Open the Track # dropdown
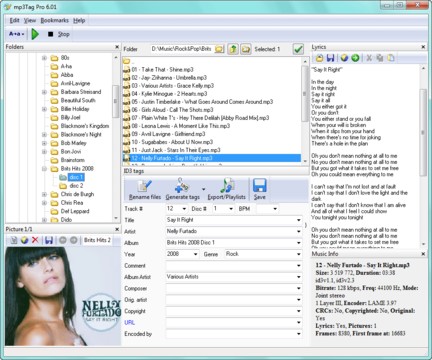 184,209
